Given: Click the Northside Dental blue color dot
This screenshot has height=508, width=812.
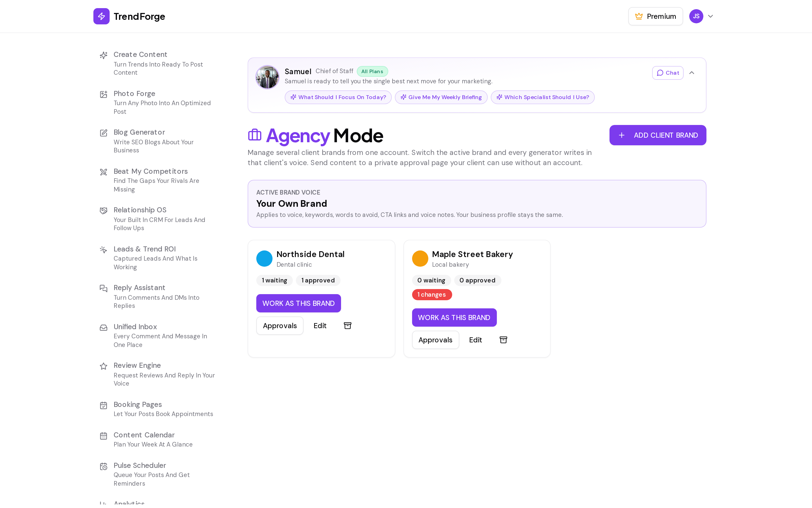Looking at the screenshot, I should pyautogui.click(x=264, y=258).
